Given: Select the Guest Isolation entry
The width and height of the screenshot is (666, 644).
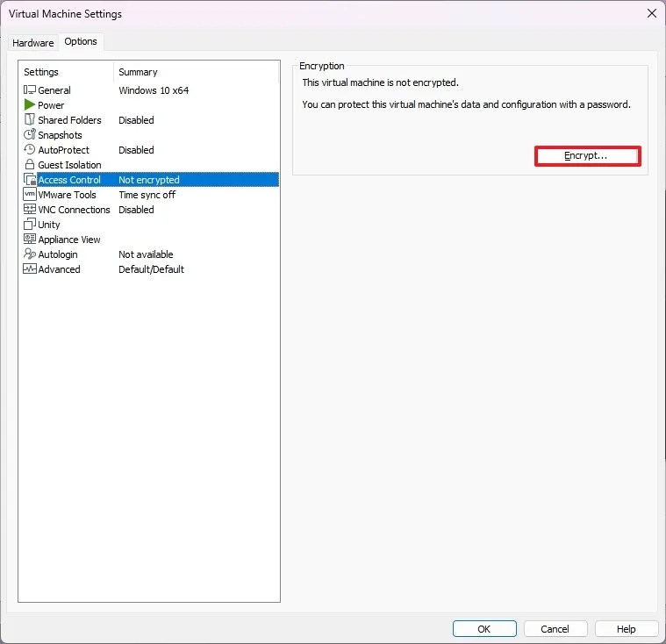Looking at the screenshot, I should tap(69, 165).
